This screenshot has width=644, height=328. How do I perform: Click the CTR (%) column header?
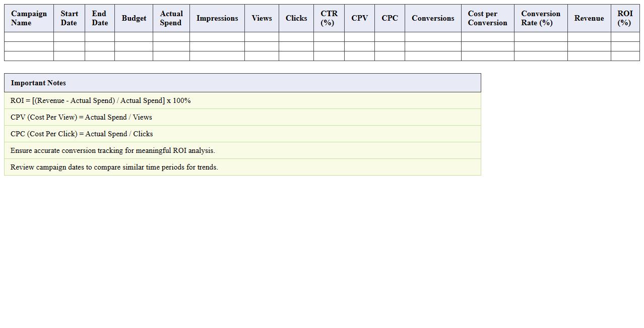(329, 18)
